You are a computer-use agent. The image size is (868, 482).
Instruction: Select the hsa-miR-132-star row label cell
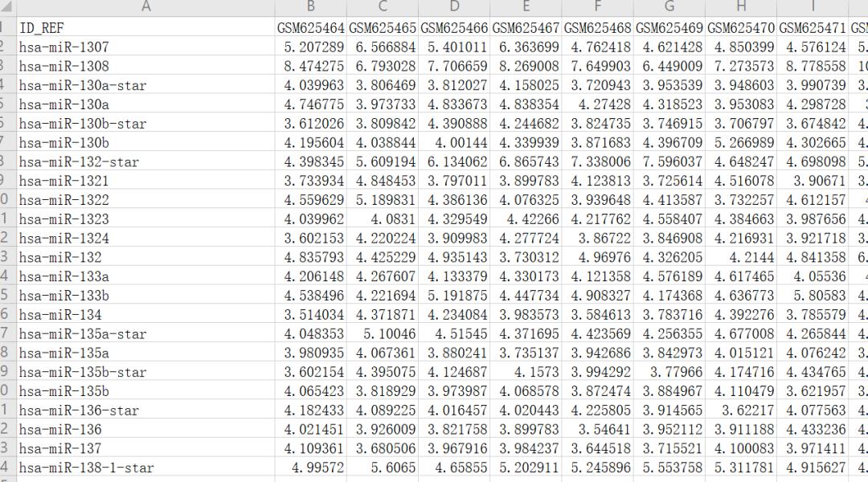pos(145,161)
